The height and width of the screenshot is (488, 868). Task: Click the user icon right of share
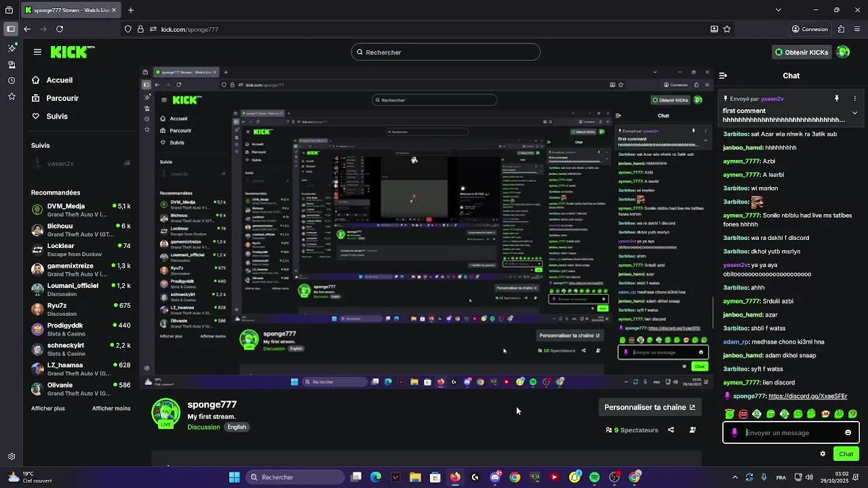pyautogui.click(x=692, y=430)
